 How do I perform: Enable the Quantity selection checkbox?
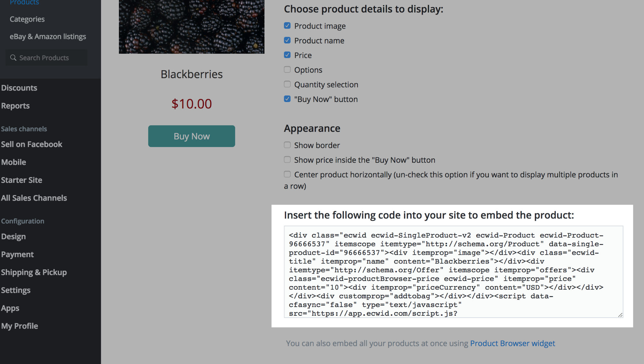click(x=287, y=84)
